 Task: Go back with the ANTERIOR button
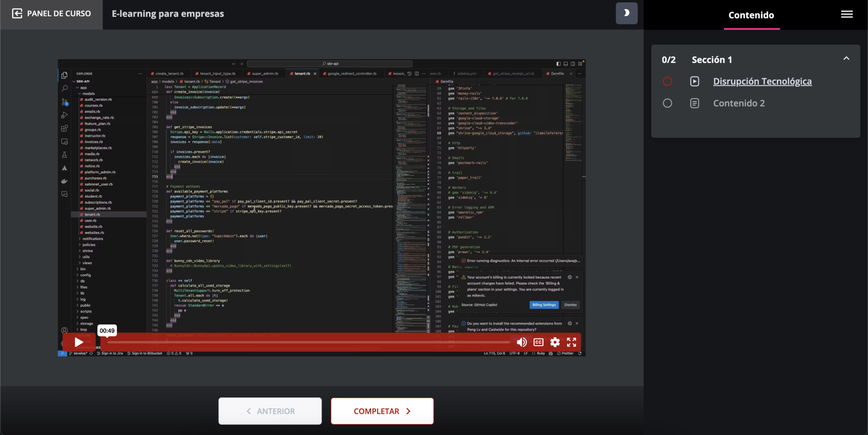[270, 411]
